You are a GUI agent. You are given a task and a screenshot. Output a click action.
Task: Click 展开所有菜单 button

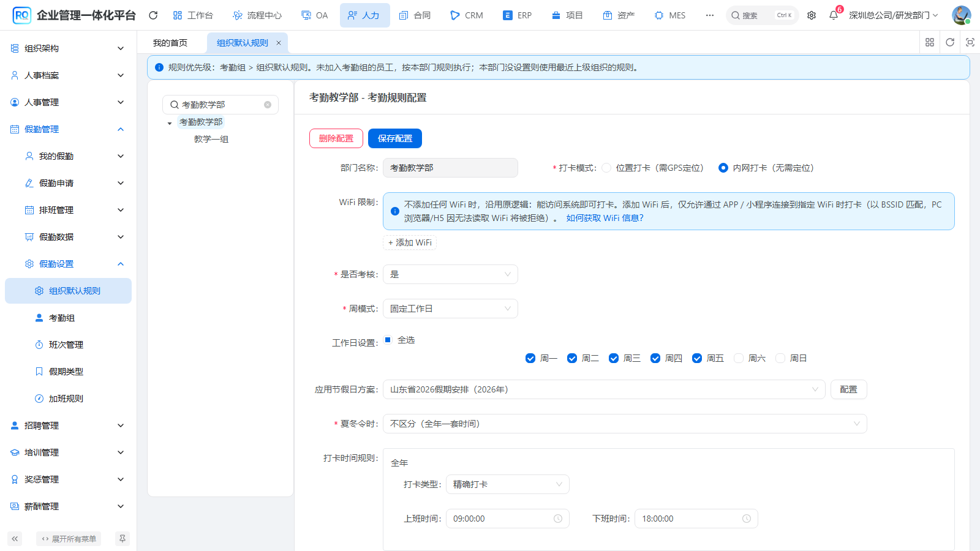pos(69,539)
